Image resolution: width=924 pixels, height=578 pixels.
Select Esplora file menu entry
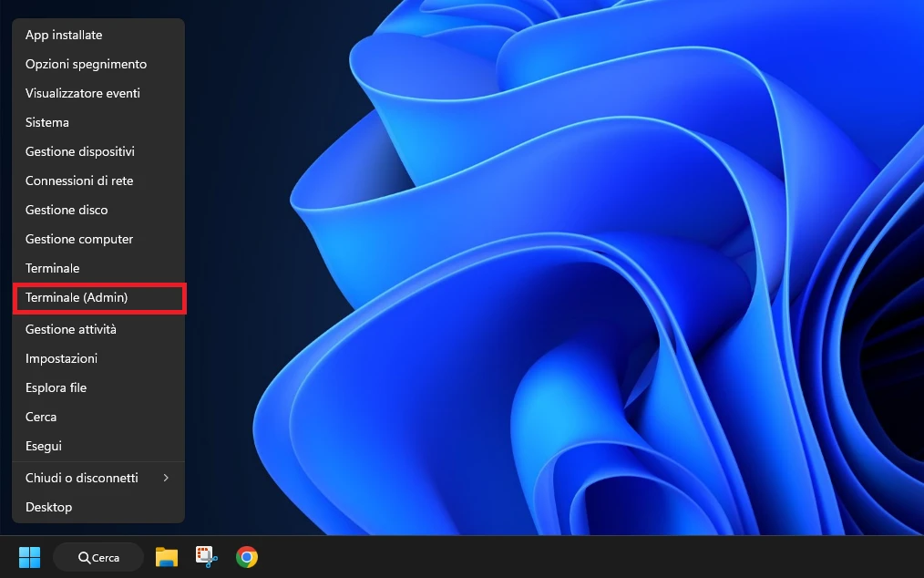[x=98, y=387]
